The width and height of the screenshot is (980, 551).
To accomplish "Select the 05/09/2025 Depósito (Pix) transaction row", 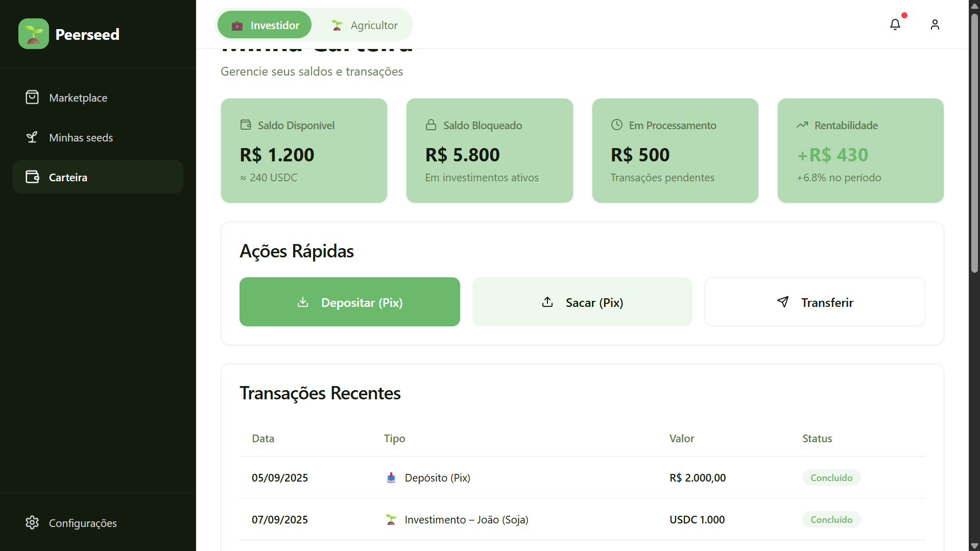I will click(582, 477).
